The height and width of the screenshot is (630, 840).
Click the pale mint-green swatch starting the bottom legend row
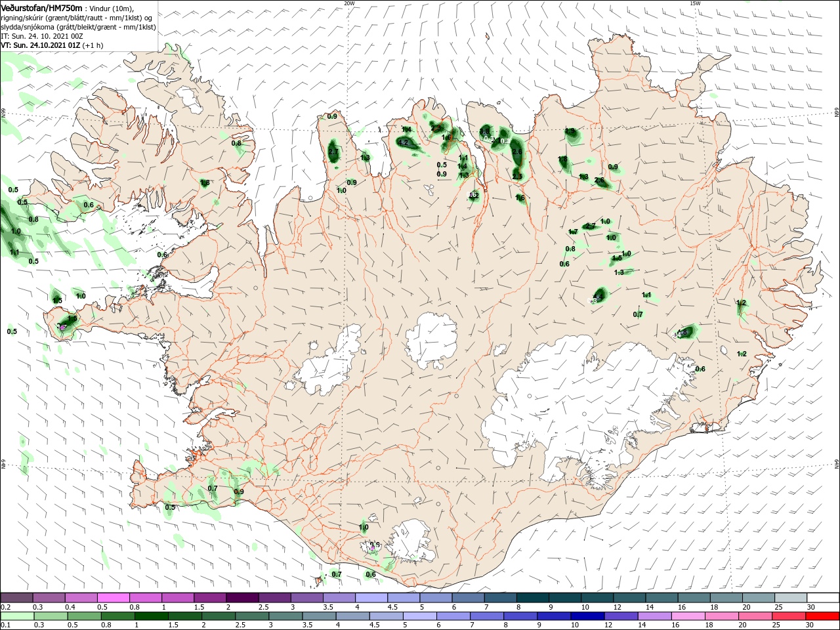(x=17, y=616)
